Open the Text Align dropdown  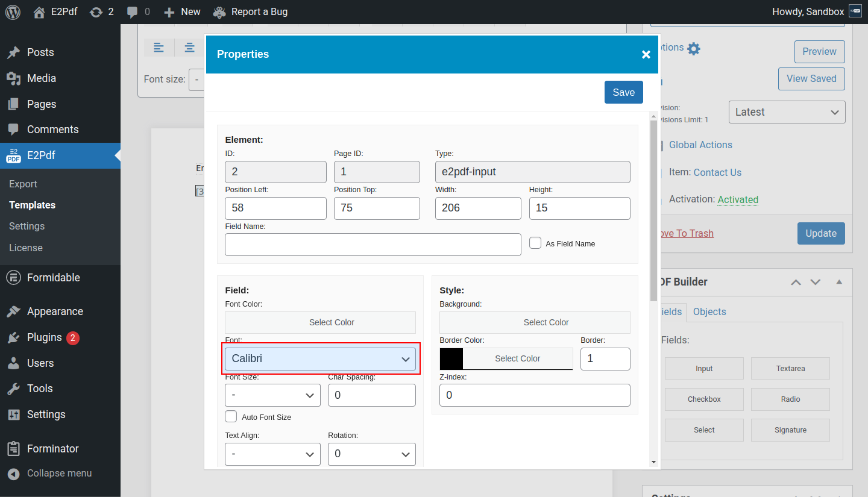272,454
